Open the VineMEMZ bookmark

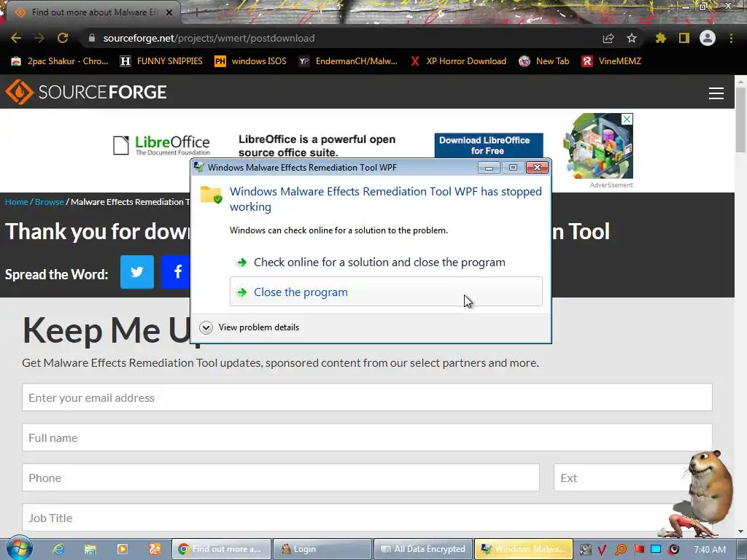612,61
